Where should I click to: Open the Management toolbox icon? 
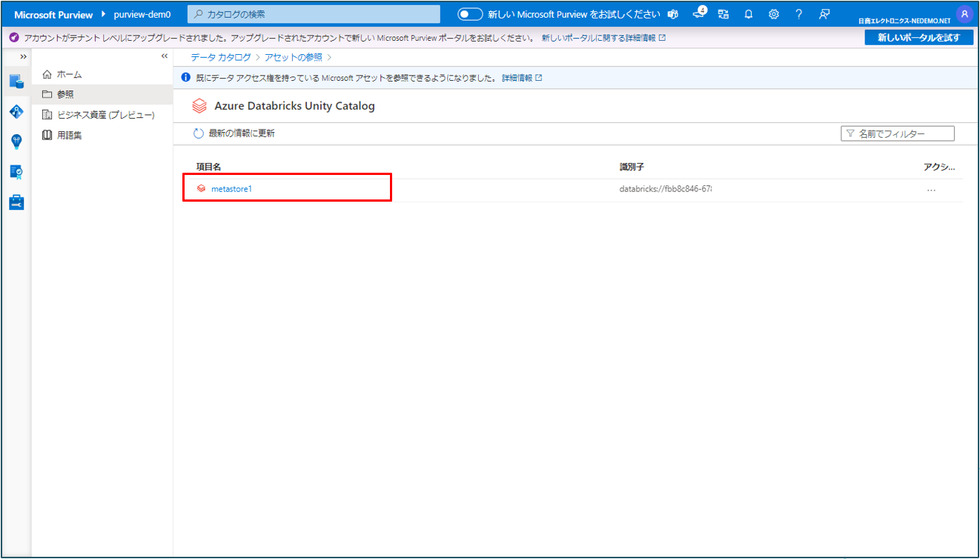pos(16,202)
